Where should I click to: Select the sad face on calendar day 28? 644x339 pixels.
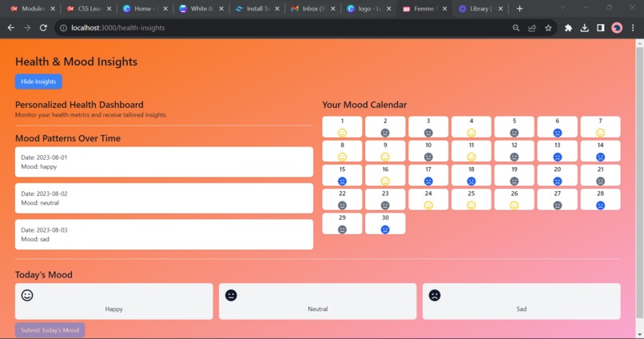click(x=601, y=205)
